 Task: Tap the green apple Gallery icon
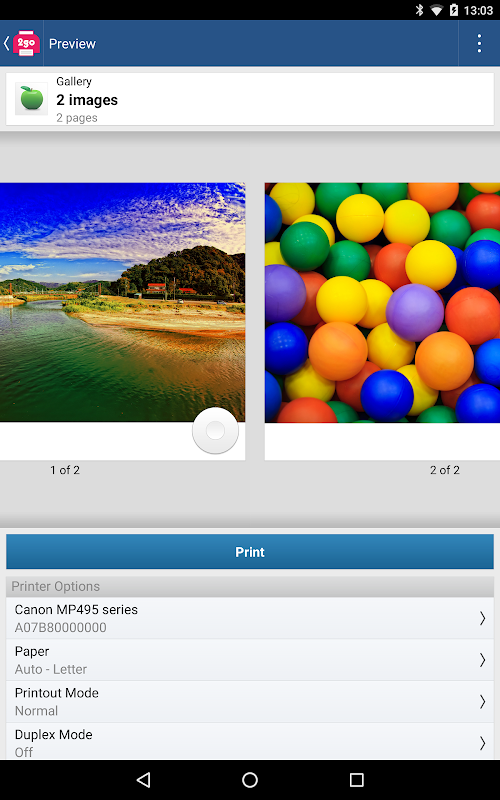click(32, 98)
